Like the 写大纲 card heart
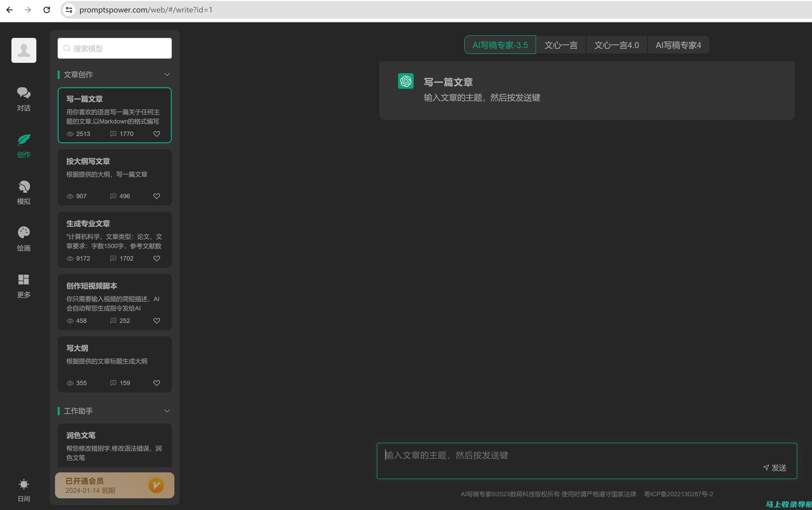The width and height of the screenshot is (812, 510). click(157, 383)
